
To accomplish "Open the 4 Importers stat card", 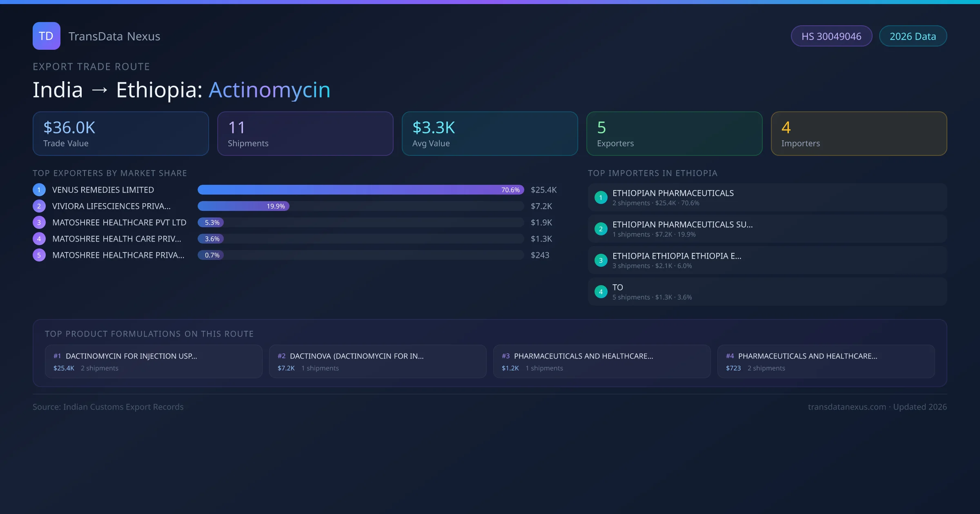I will (859, 133).
